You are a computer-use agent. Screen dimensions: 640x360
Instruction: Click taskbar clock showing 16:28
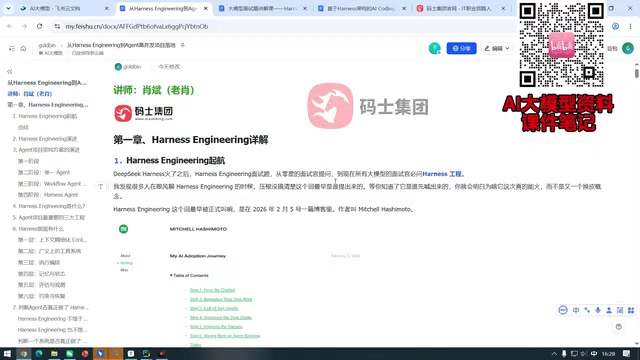click(609, 353)
